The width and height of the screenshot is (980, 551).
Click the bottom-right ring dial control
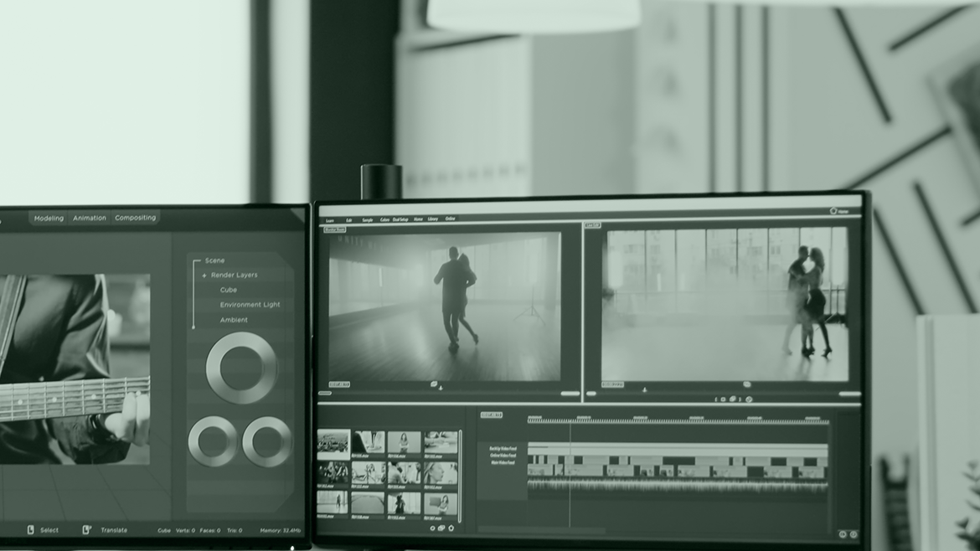click(x=267, y=441)
